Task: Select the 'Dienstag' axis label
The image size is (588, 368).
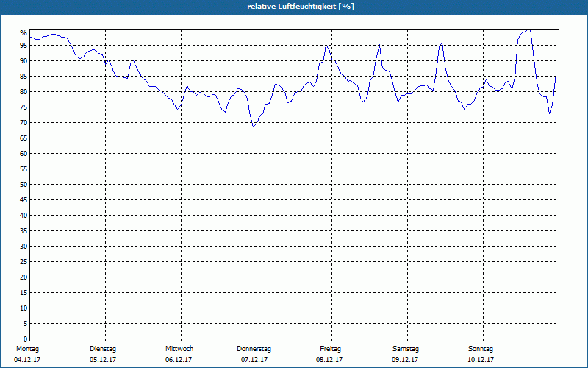Action: point(103,349)
